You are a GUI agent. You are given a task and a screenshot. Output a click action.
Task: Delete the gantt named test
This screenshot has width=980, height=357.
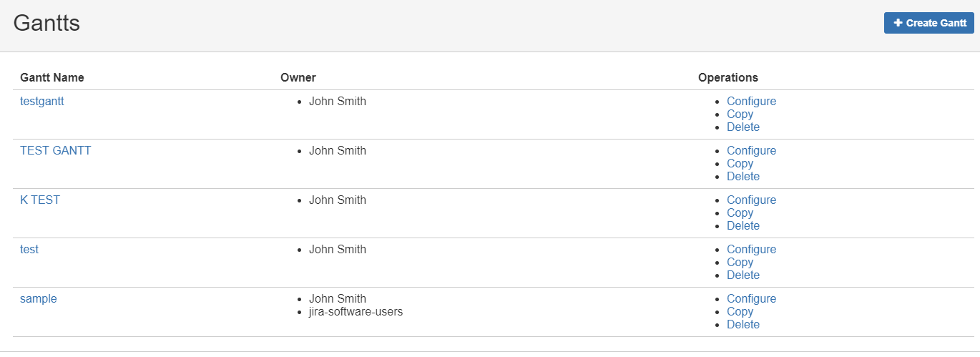click(743, 275)
